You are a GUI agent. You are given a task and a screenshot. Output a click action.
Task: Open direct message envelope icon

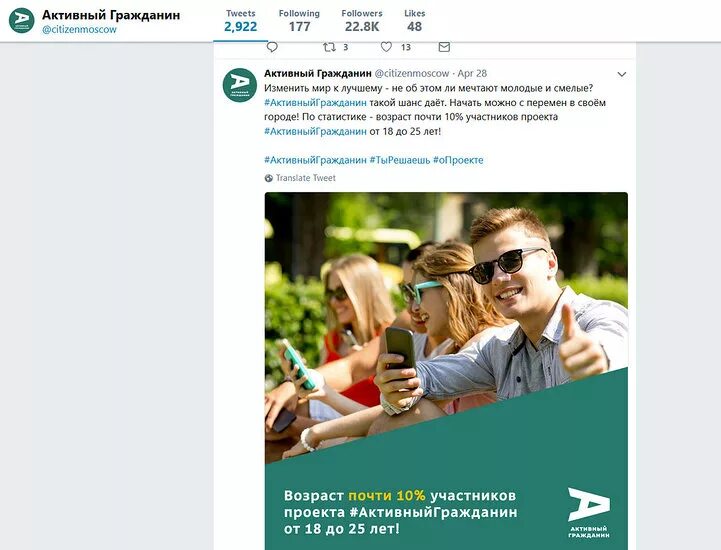(444, 47)
